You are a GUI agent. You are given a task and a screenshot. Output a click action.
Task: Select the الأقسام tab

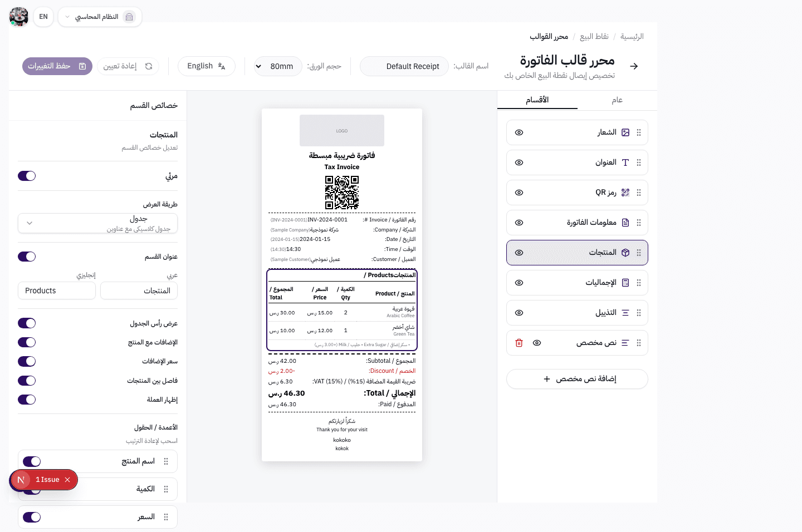pos(537,100)
